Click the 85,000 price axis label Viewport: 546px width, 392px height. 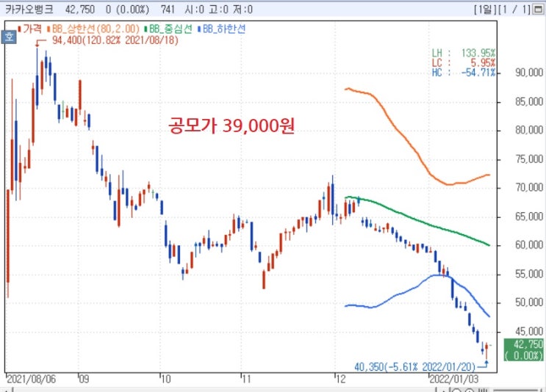pos(529,101)
